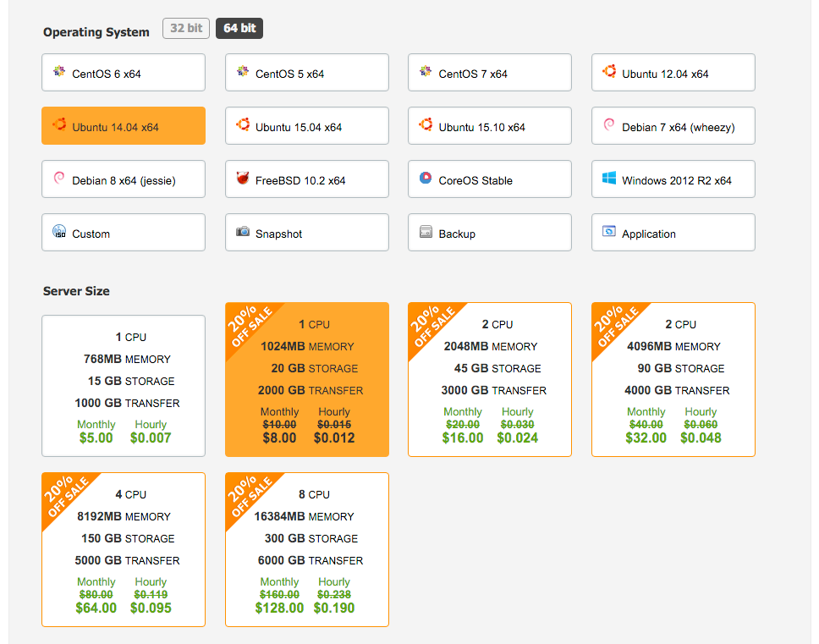The image size is (819, 644).
Task: Open the Application tab
Action: pos(673,233)
